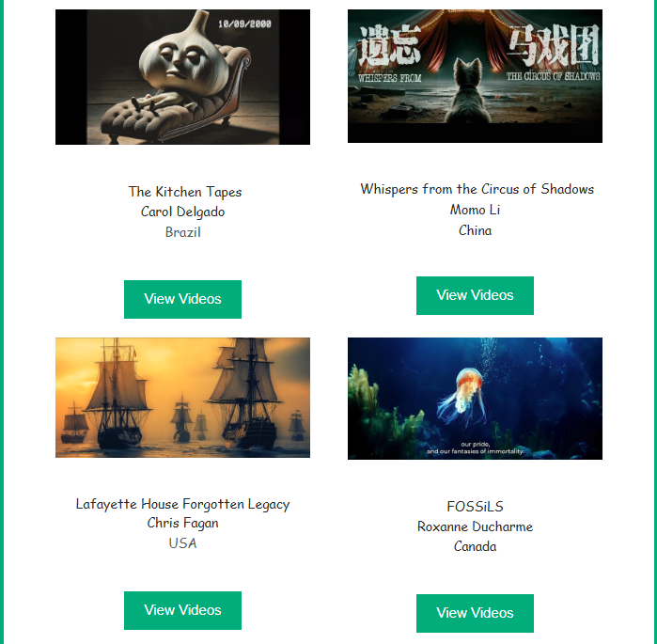This screenshot has width=657, height=644.
Task: Click the author name Momo Li
Action: (x=475, y=210)
